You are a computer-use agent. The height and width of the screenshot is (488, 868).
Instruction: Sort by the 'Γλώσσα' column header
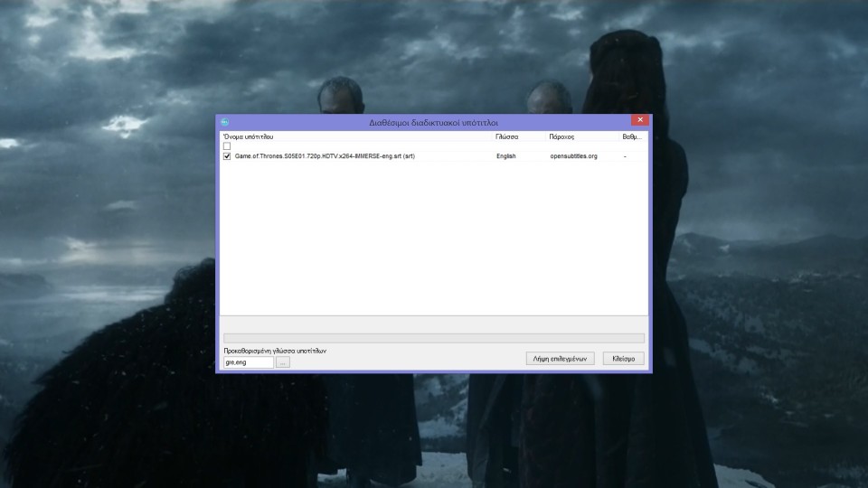506,137
